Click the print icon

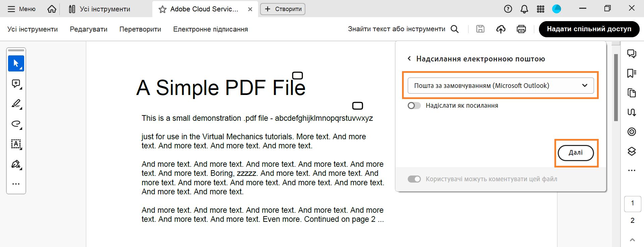(521, 29)
